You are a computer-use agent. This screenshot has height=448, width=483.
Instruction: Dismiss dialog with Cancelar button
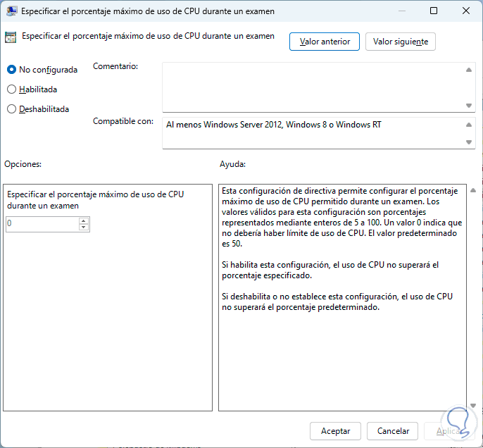pyautogui.click(x=392, y=431)
